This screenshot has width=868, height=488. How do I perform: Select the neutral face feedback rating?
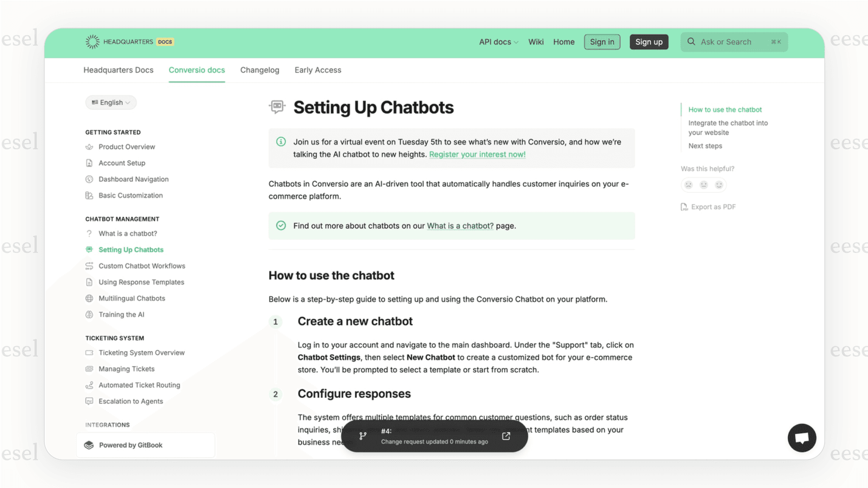[704, 184]
